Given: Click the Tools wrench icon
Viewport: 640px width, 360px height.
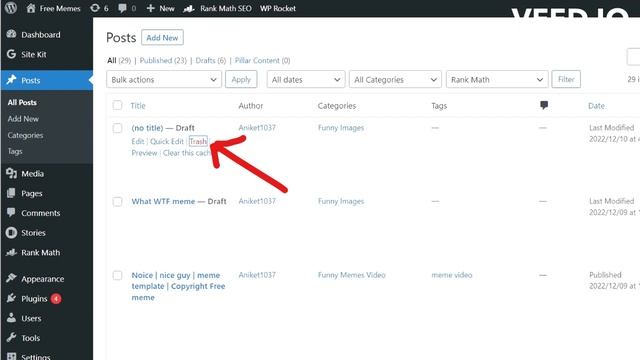Looking at the screenshot, I should click(11, 337).
